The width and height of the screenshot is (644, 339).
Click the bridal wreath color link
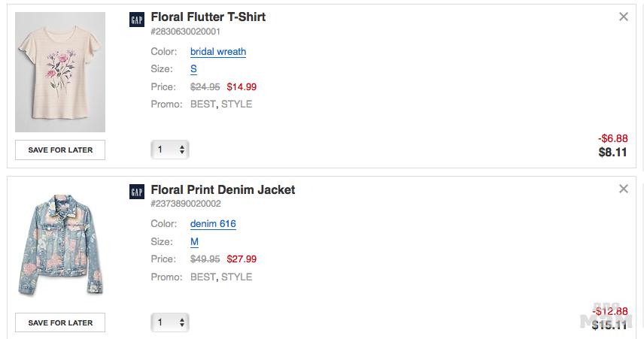pos(218,52)
